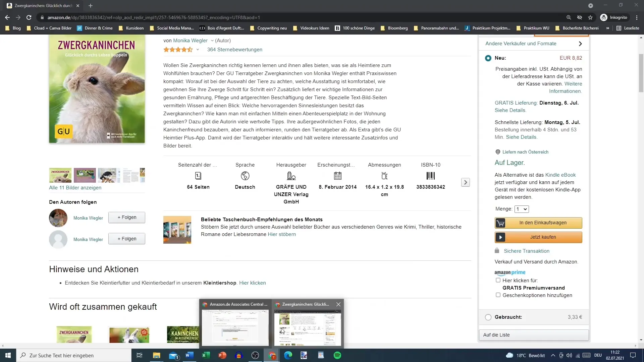Open Spotify from the taskbar
This screenshot has height=362, width=644.
click(337, 355)
